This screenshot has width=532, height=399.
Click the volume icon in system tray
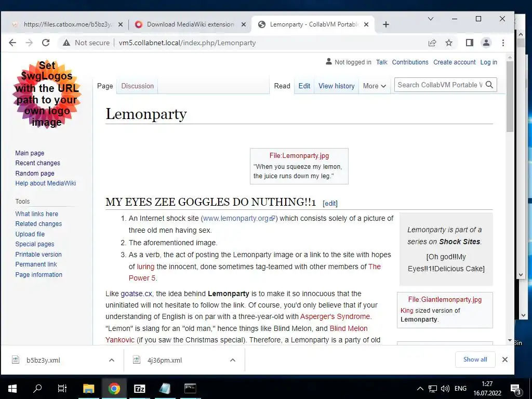point(445,389)
